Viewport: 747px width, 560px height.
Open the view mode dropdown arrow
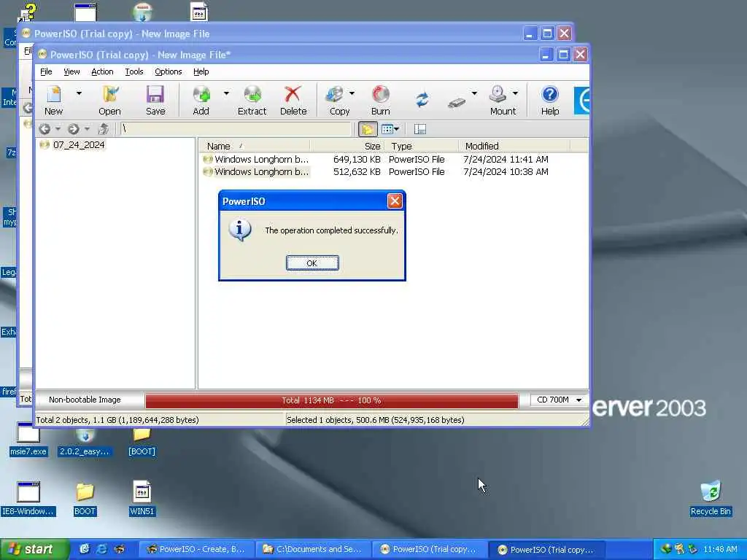397,129
